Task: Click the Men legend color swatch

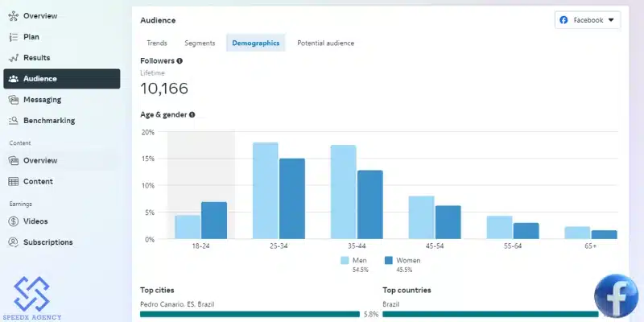Action: [x=345, y=261]
